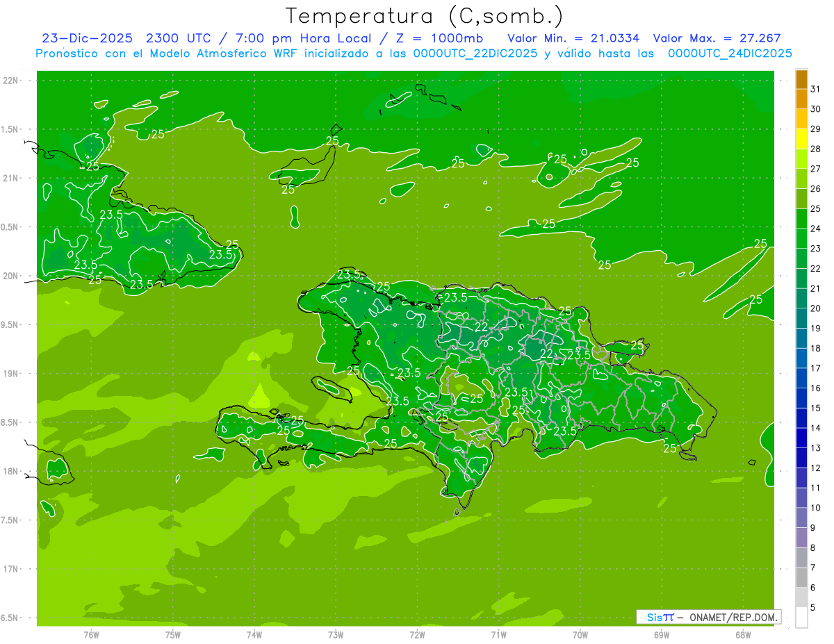Click the gray legend swatch between 6 and 7
Image resolution: width=834 pixels, height=644 pixels.
tap(801, 578)
